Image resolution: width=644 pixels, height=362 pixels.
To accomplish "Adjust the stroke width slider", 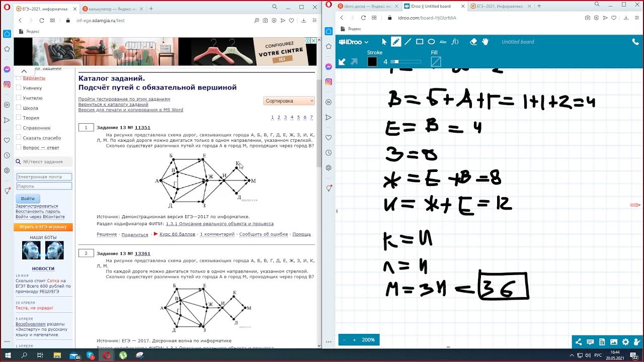I will coord(406,62).
